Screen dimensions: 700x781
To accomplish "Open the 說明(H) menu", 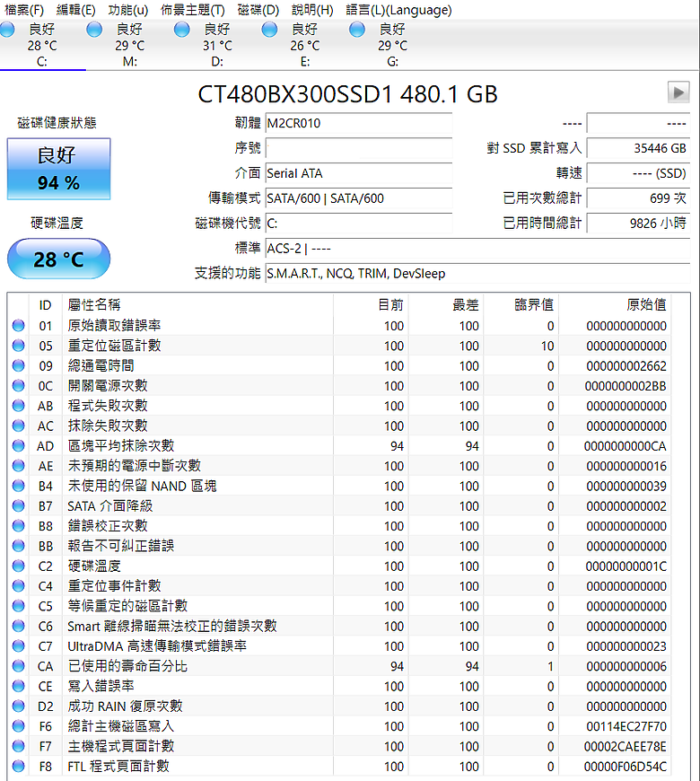I will point(312,10).
